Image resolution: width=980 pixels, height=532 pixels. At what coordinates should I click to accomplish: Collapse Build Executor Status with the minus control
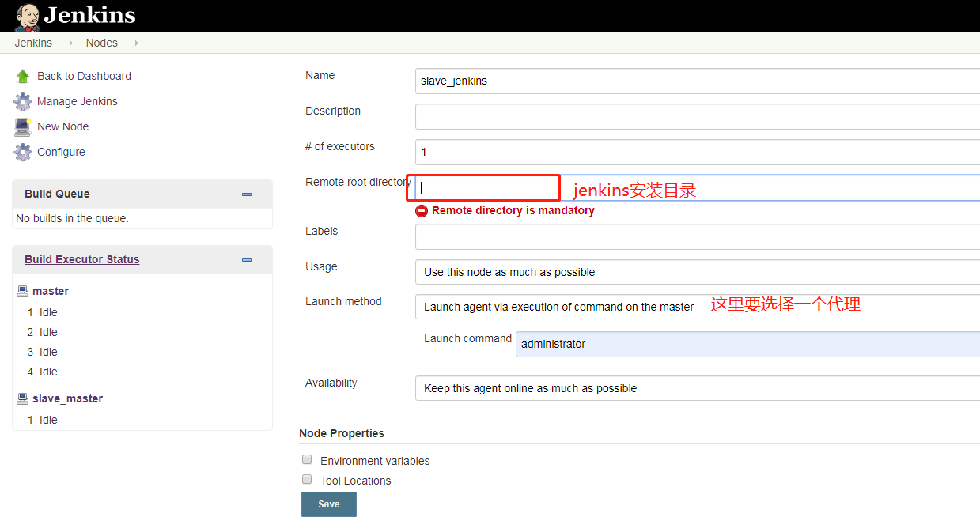pos(246,259)
